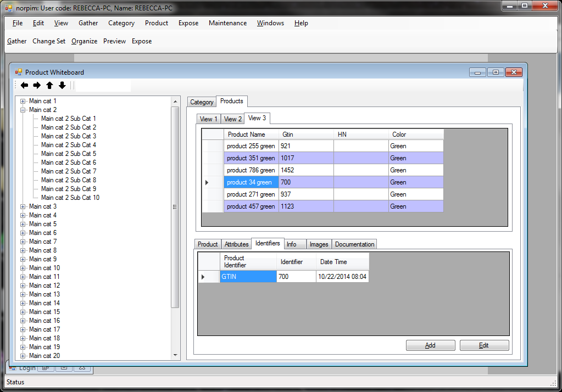Click the right arrow toolbar icon
Image resolution: width=562 pixels, height=392 pixels.
pyautogui.click(x=37, y=85)
